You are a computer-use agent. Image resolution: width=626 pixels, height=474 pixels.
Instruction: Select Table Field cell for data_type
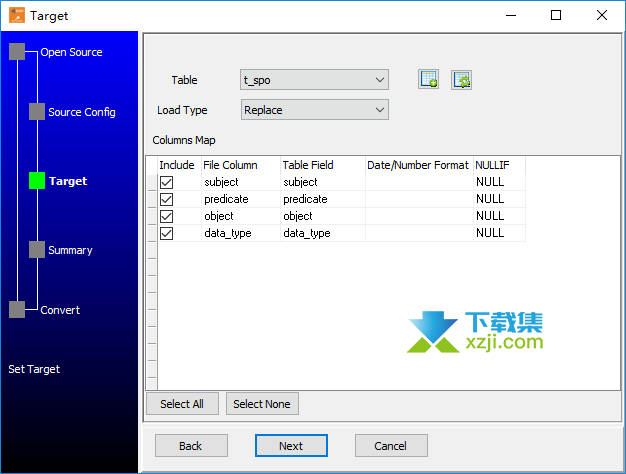click(323, 233)
